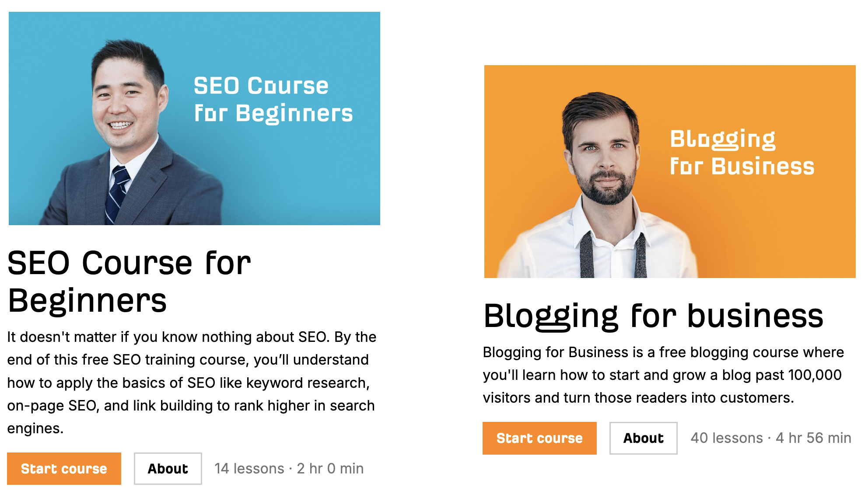The height and width of the screenshot is (494, 868).
Task: Click the Blogging for Business description paragraph
Action: (x=663, y=375)
